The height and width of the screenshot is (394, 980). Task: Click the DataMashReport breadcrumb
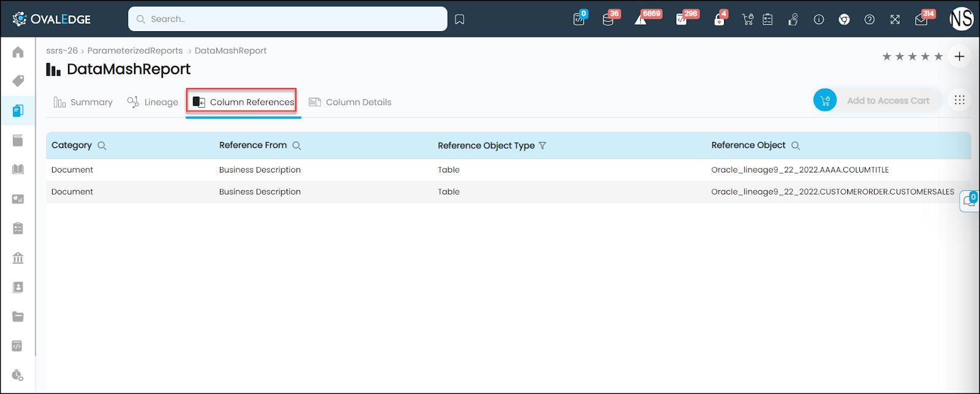point(230,51)
